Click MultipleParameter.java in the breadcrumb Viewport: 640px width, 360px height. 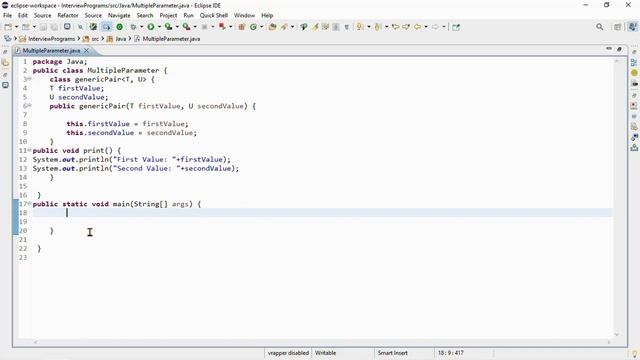tap(171, 39)
